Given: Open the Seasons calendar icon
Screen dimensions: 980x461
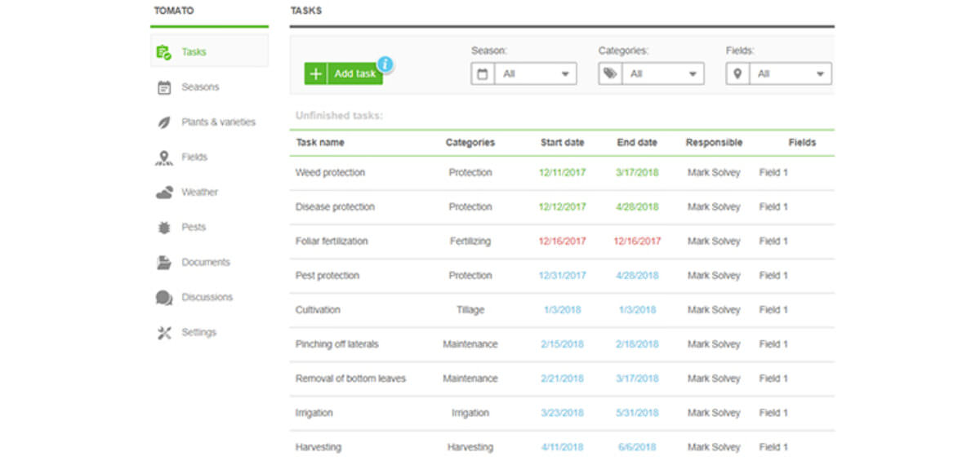Looking at the screenshot, I should [x=164, y=87].
